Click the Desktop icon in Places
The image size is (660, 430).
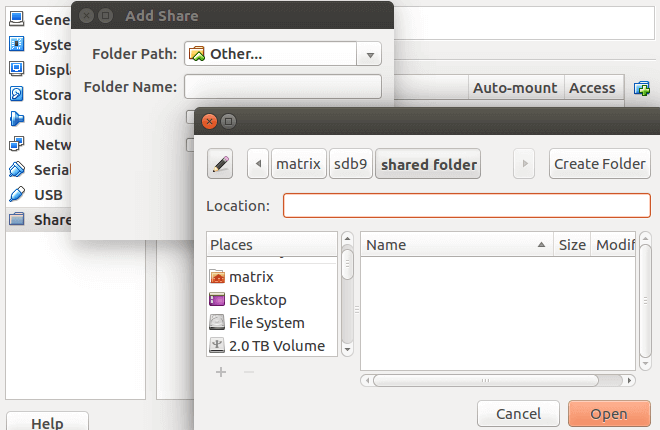tap(218, 300)
